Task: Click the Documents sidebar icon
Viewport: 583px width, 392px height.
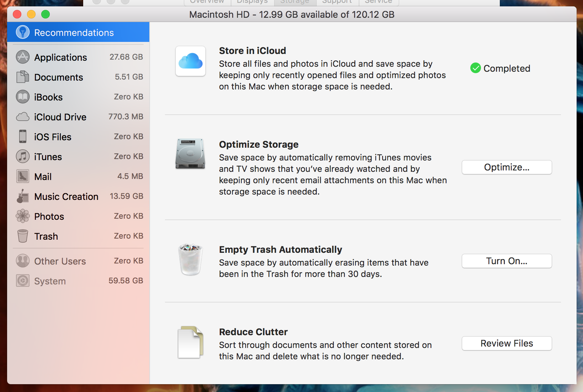Action: coord(23,77)
